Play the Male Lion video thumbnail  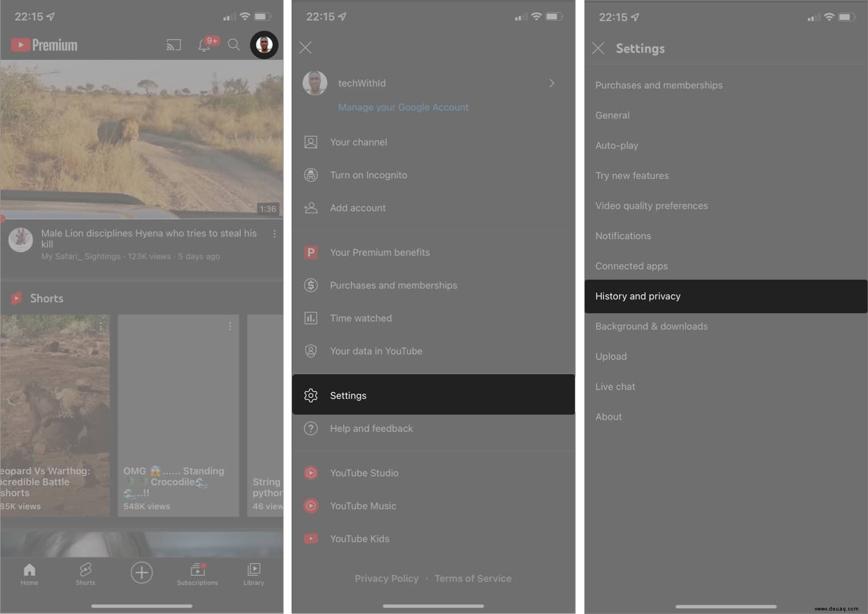point(142,140)
